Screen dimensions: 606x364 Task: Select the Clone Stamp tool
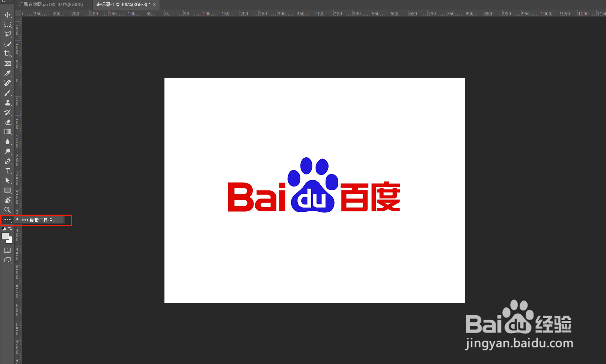pyautogui.click(x=7, y=102)
